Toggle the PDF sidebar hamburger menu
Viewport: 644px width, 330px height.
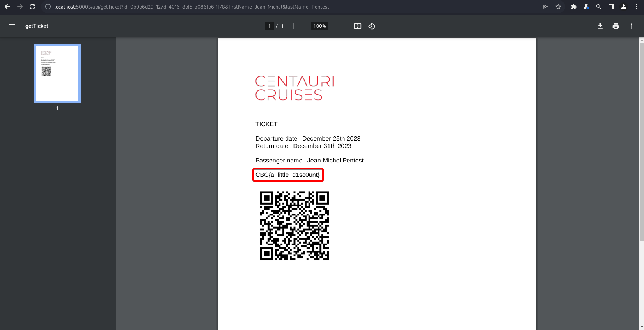(x=12, y=26)
